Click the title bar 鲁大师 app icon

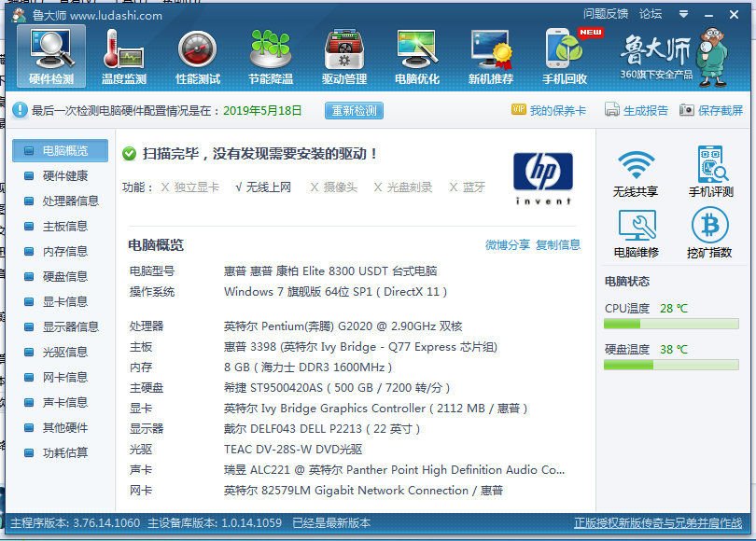tap(20, 14)
